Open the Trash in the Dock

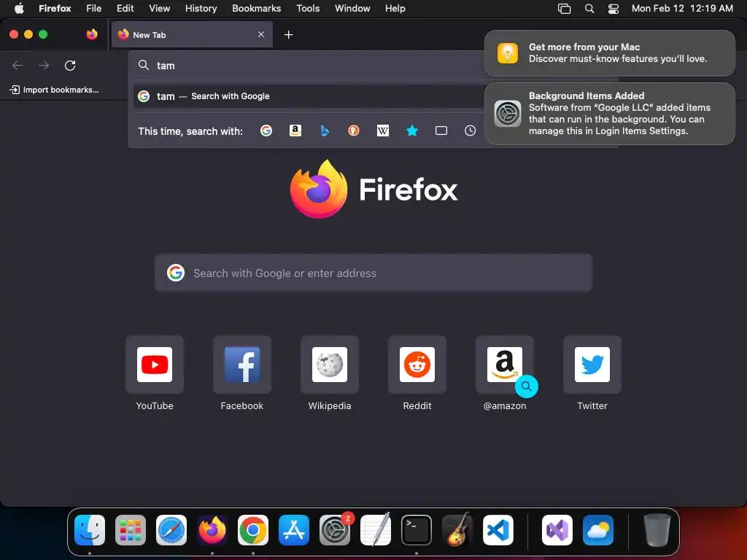[657, 530]
